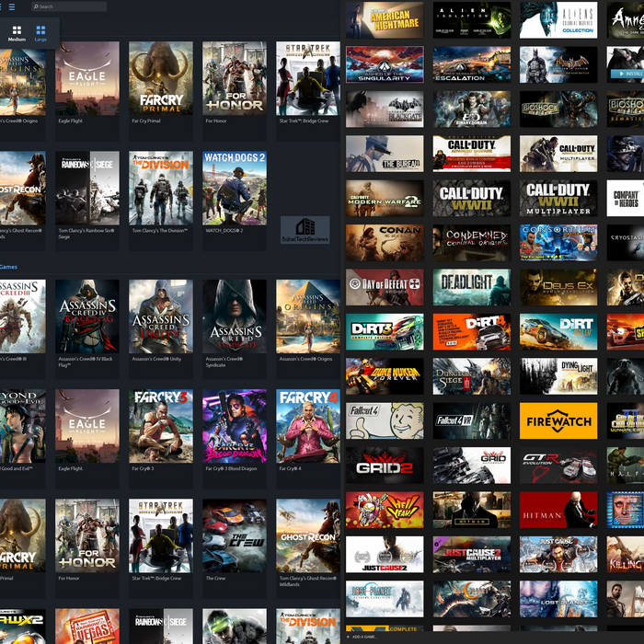Select the Consortium tile
644x644 pixels.
click(x=558, y=243)
